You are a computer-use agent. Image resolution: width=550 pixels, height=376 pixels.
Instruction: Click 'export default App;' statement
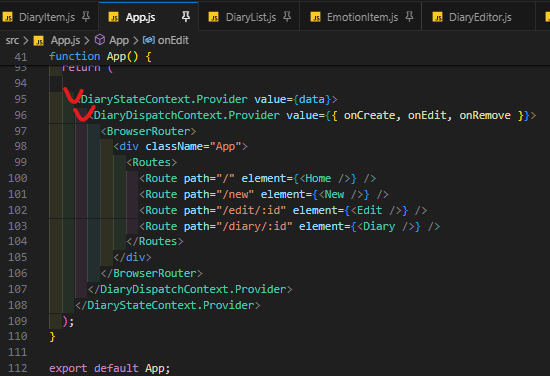[x=109, y=368]
